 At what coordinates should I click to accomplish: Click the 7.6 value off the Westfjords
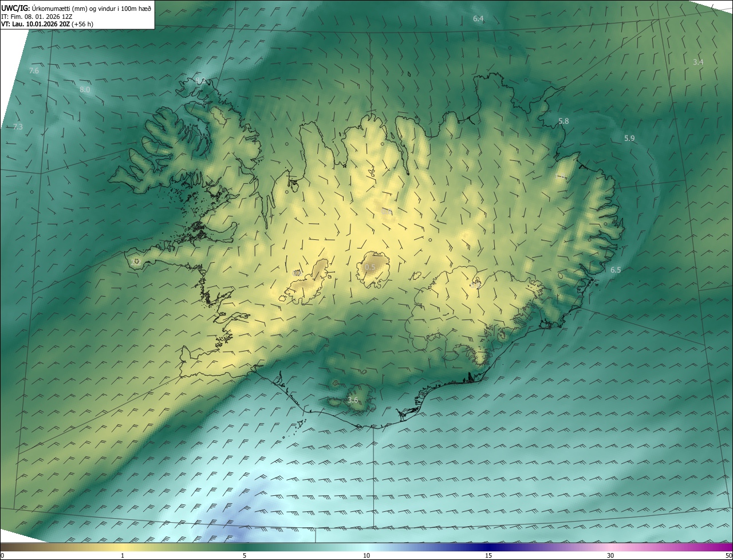click(34, 71)
